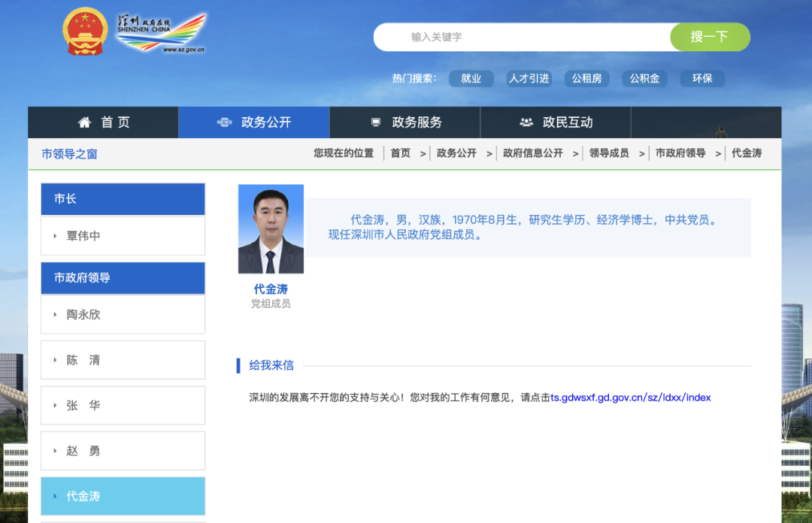Click the news icon beside 政务公开
This screenshot has height=523, width=812.
tap(223, 122)
